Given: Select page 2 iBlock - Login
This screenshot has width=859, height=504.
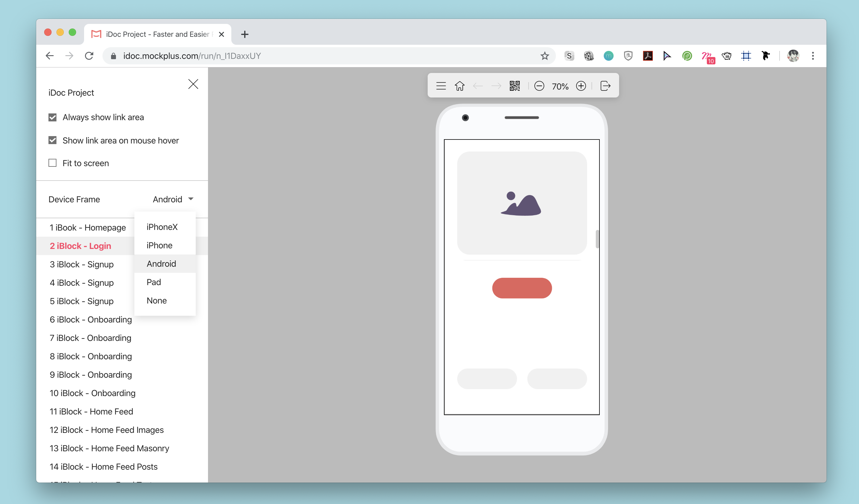Looking at the screenshot, I should pyautogui.click(x=80, y=246).
